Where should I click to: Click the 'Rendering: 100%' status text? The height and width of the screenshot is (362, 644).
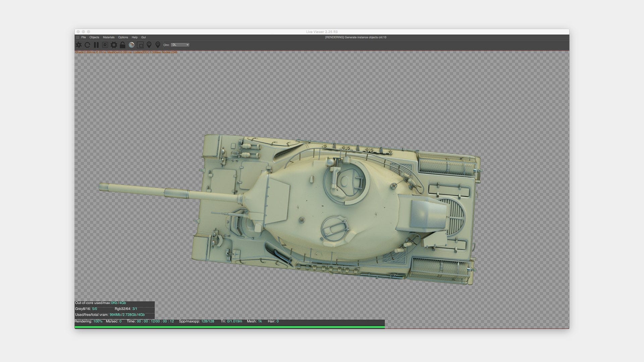pos(89,321)
